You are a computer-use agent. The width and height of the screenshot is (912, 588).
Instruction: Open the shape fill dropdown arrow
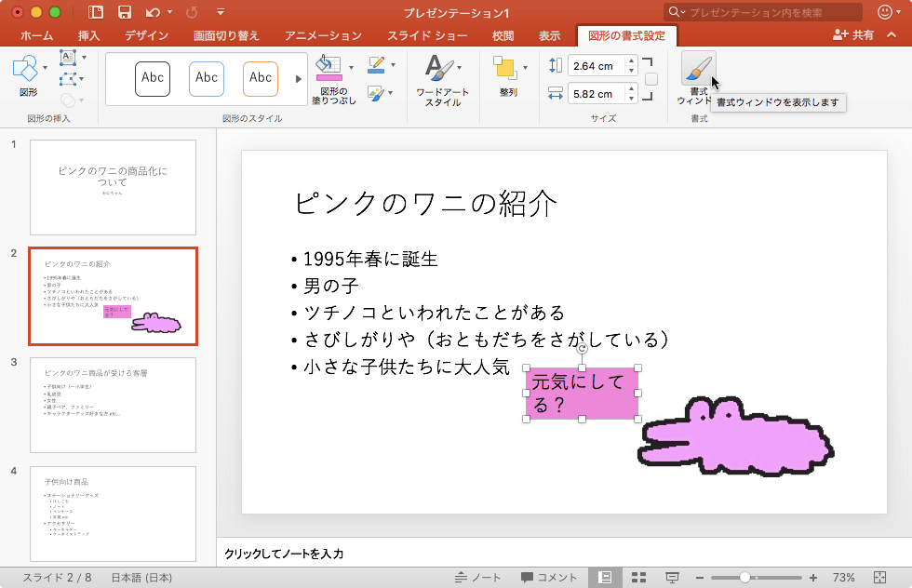tap(351, 68)
